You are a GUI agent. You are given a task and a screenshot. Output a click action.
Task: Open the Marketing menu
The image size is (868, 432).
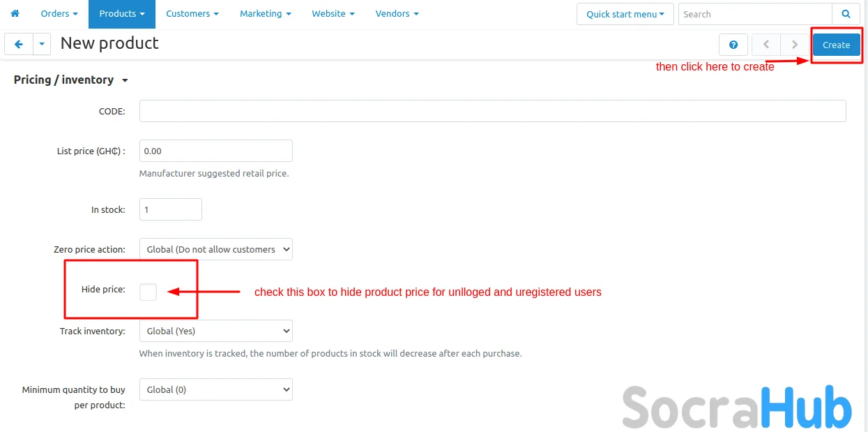coord(265,13)
